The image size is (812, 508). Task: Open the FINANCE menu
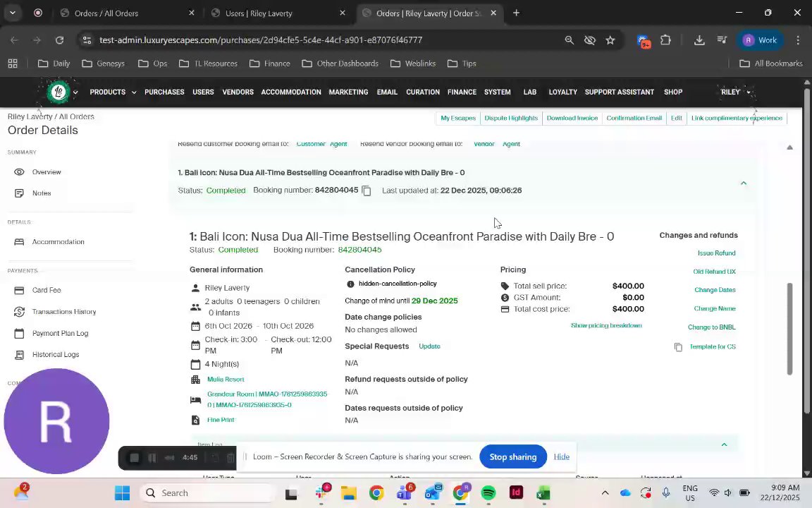click(x=462, y=92)
